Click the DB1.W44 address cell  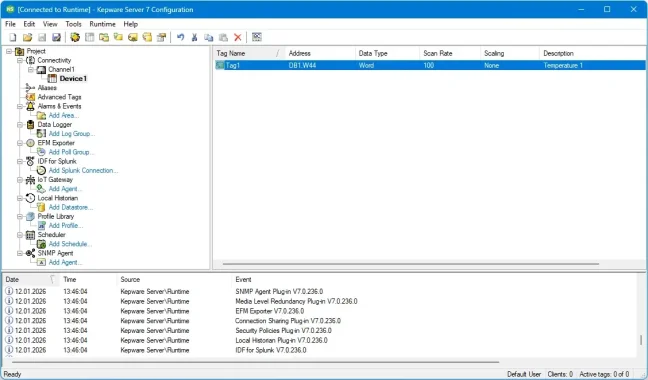[302, 65]
